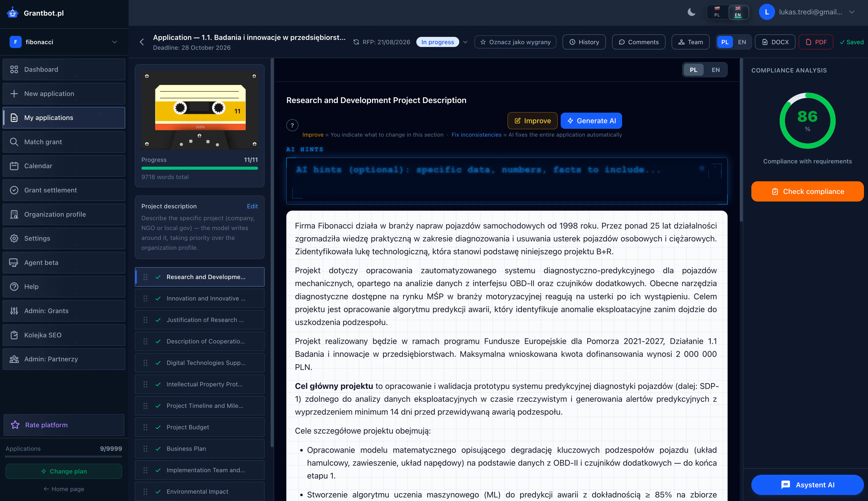Select Research and Development section
This screenshot has height=501, width=868.
pyautogui.click(x=199, y=277)
